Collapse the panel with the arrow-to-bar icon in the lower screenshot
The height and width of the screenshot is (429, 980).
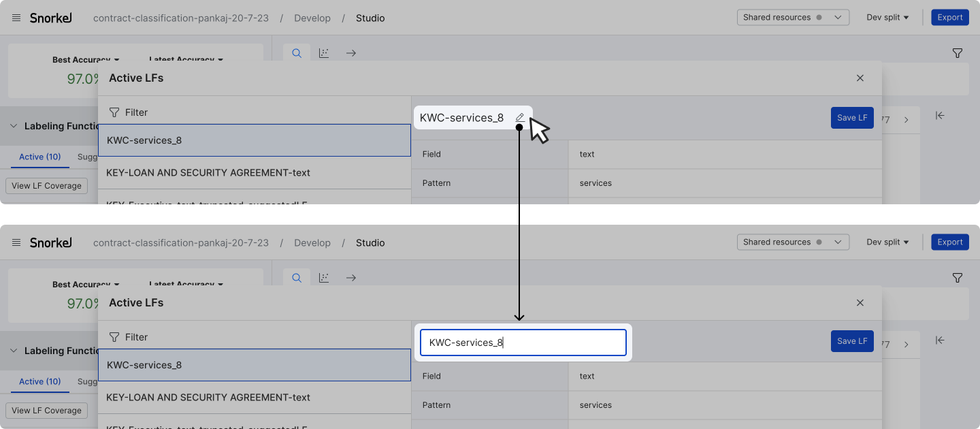[940, 340]
